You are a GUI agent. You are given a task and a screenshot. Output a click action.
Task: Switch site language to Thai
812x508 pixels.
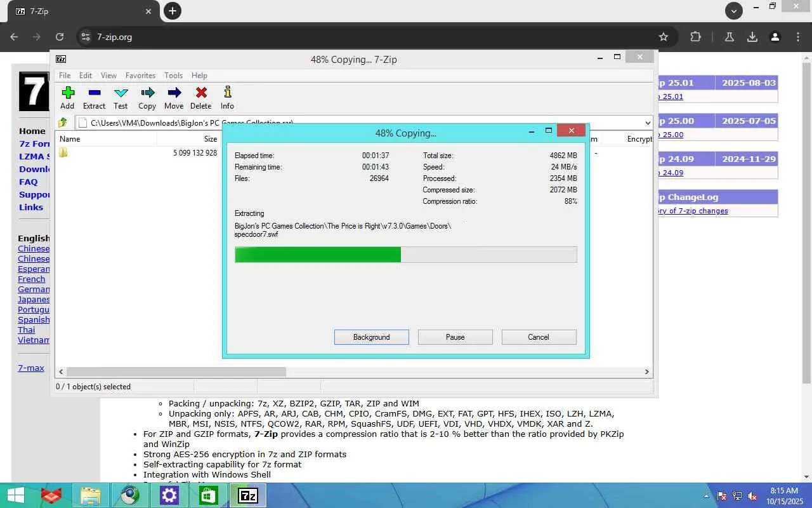27,330
